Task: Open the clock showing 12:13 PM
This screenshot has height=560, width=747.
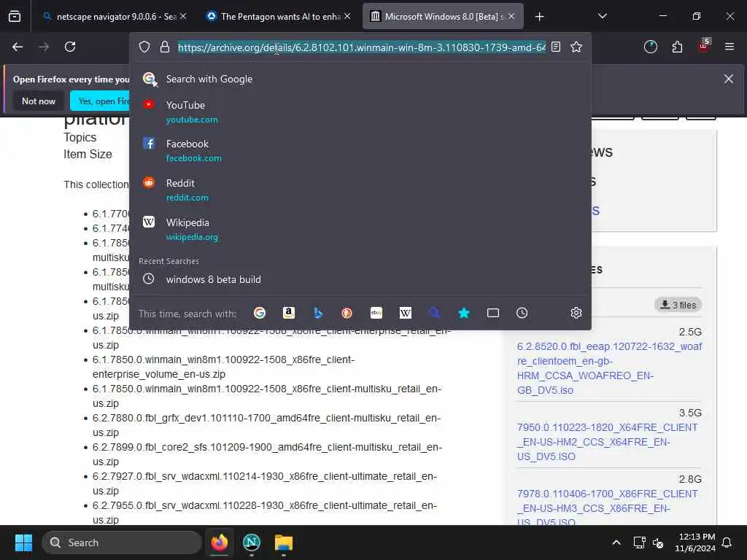Action: (694, 542)
